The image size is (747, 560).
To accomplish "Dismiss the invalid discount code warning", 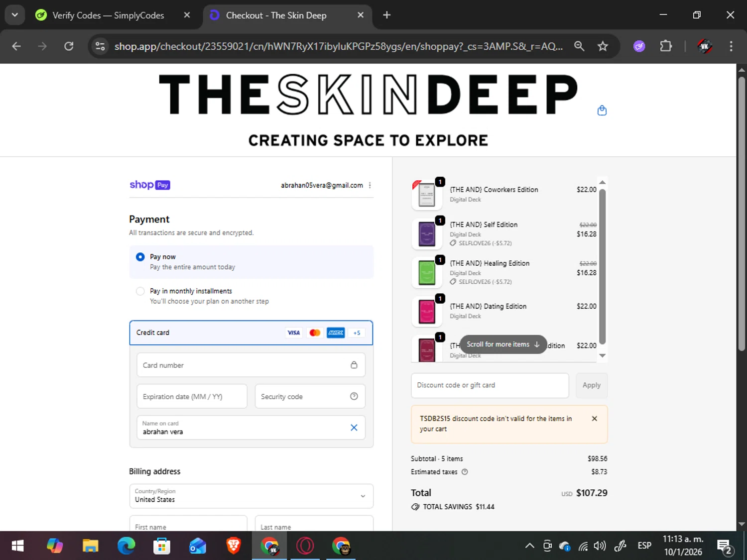I will tap(594, 419).
